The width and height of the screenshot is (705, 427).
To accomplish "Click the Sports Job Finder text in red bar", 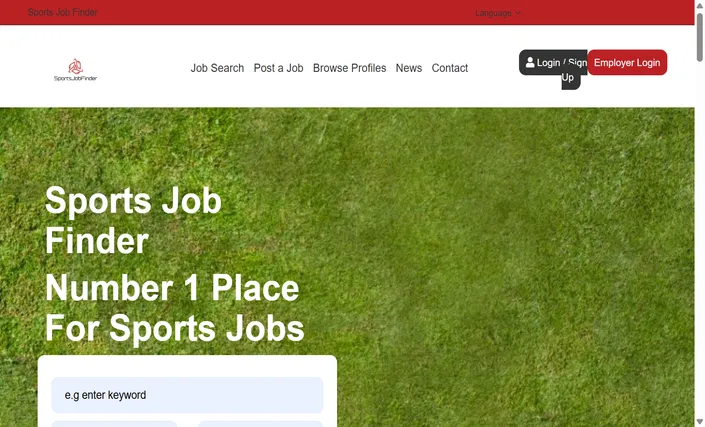I will click(x=62, y=12).
